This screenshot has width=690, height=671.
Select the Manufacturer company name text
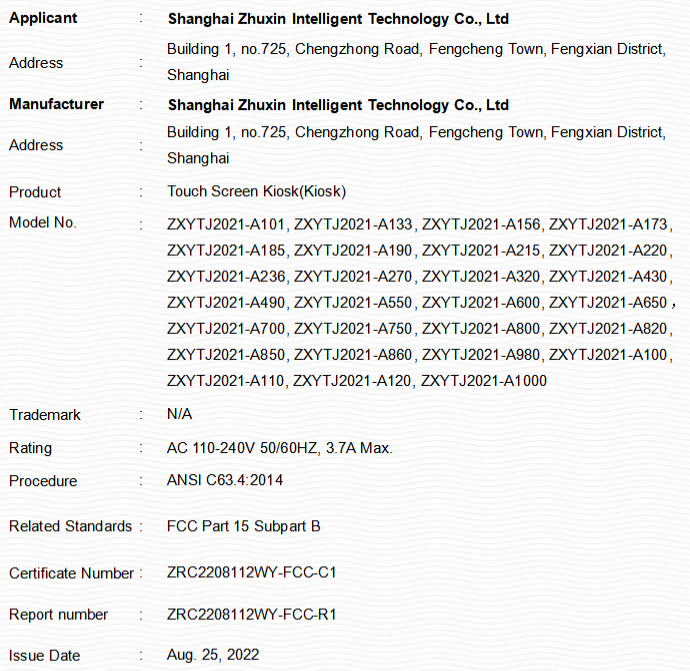338,105
